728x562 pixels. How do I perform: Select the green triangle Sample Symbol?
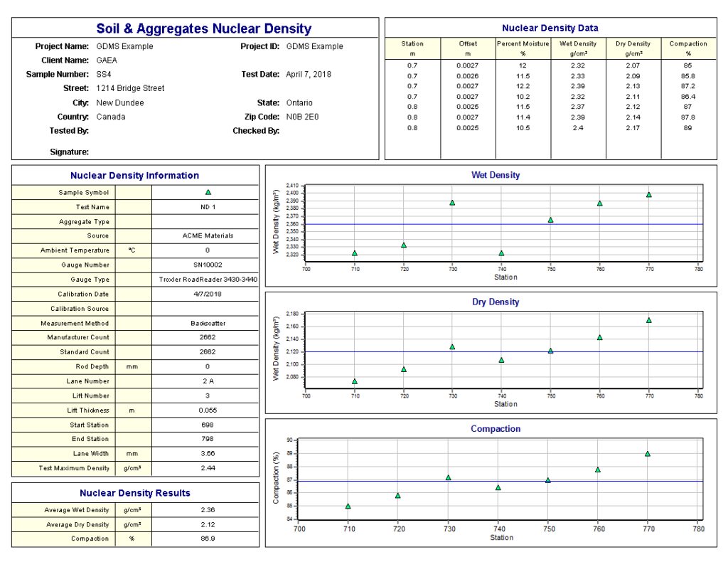tap(207, 192)
